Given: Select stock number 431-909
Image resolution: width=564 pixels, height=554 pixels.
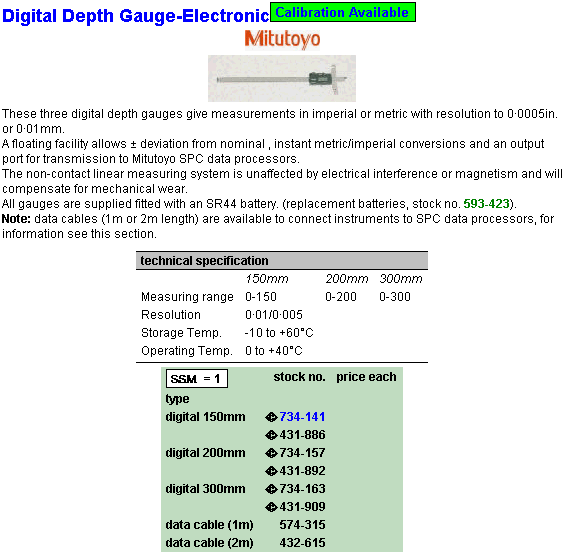Looking at the screenshot, I should point(302,507).
